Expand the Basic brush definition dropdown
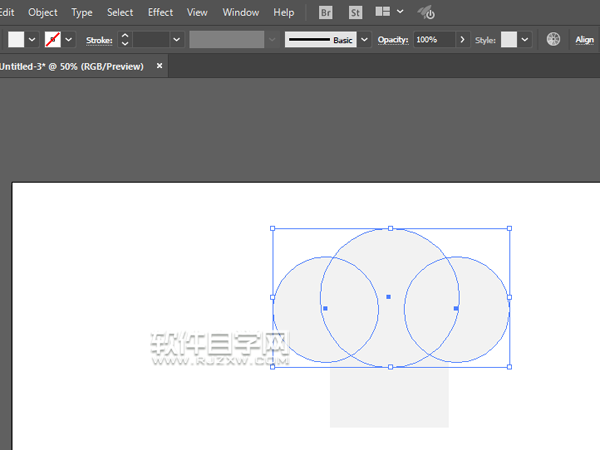The image size is (600, 450). point(364,40)
